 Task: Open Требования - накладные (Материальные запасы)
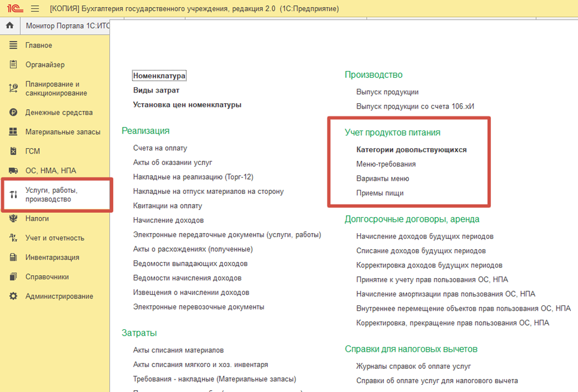pyautogui.click(x=215, y=379)
